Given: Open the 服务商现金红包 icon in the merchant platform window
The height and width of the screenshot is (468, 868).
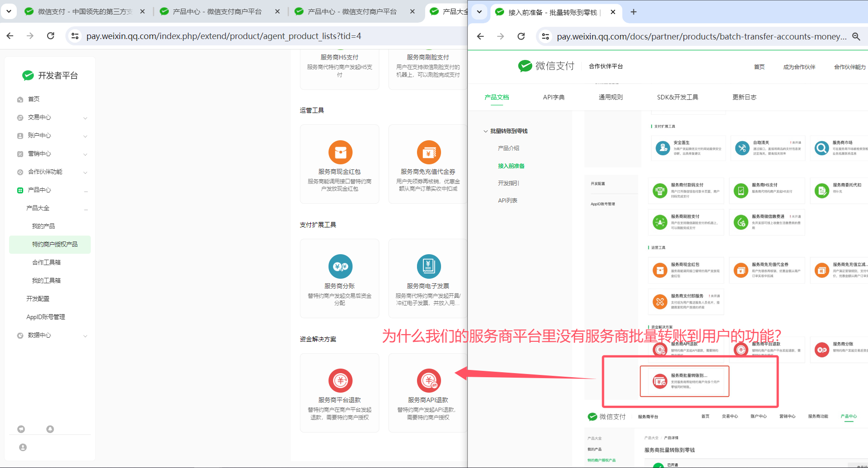Looking at the screenshot, I should click(340, 152).
